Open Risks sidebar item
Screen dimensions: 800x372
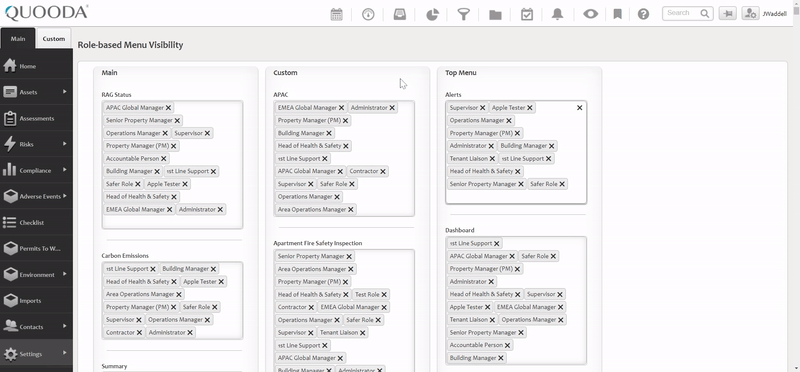click(x=36, y=144)
